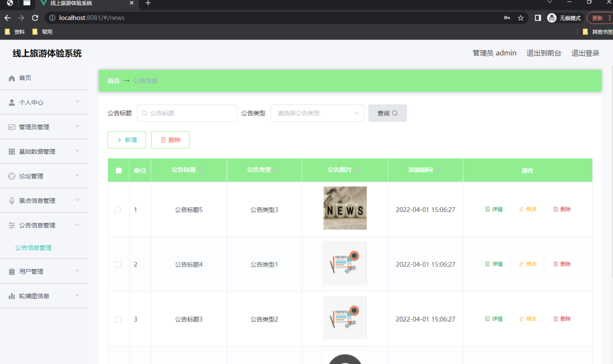This screenshot has width=613, height=364.
Task: Click 修改 for 公告标题5 row
Action: (528, 209)
